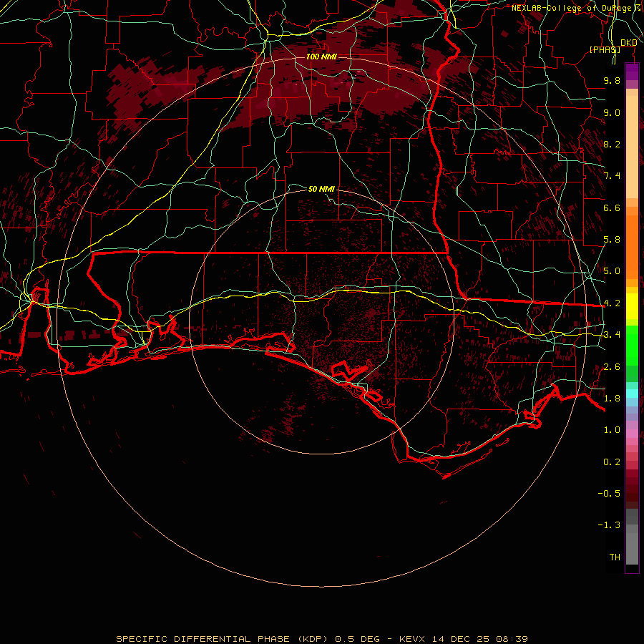Pick the yellow segment of color bar
Screen dimensions: 644x644
pyautogui.click(x=632, y=306)
